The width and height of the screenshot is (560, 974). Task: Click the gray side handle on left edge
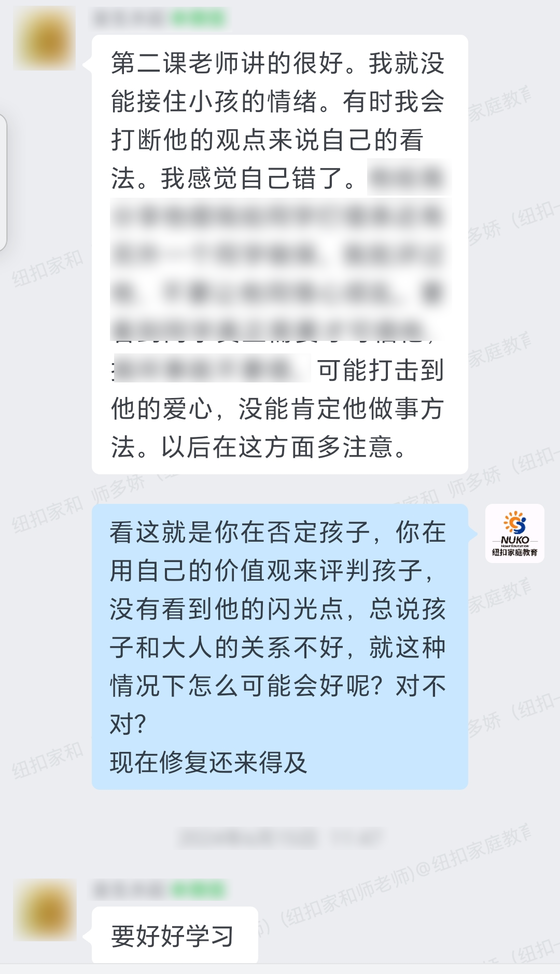(x=3, y=182)
